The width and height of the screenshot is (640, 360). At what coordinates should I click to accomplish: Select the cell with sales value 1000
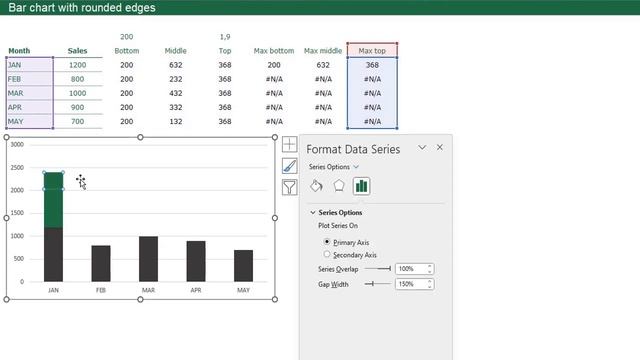(x=78, y=93)
